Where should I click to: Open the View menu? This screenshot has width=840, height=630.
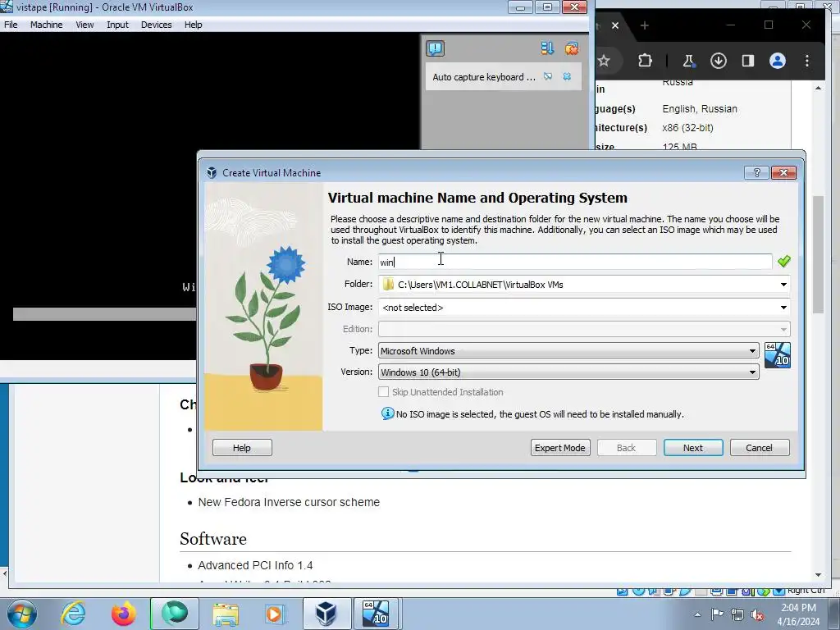pyautogui.click(x=84, y=25)
